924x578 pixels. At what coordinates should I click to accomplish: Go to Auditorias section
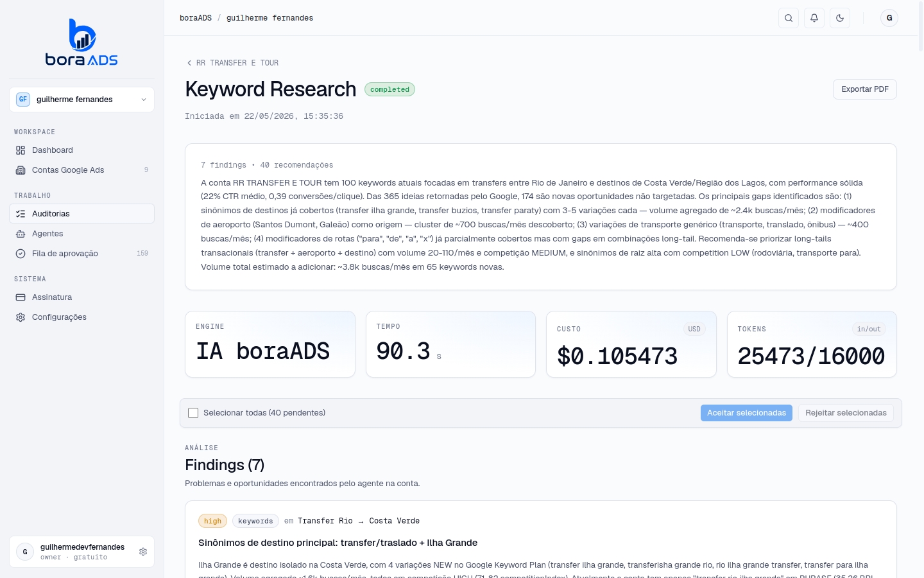pyautogui.click(x=81, y=214)
